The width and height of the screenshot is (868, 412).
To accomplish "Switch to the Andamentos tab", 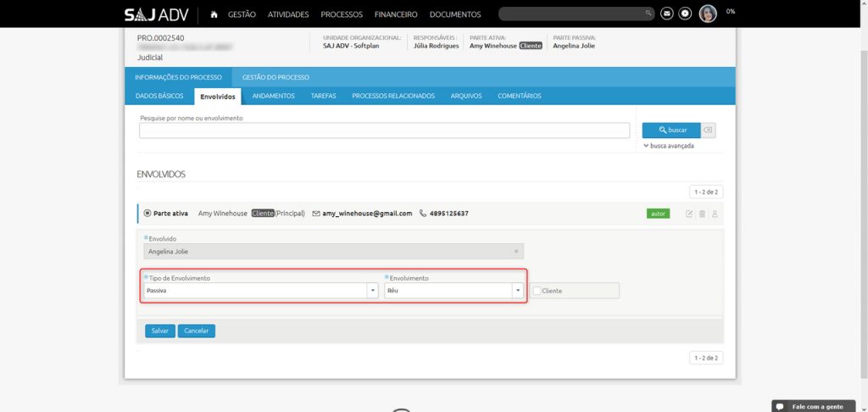I will [273, 96].
